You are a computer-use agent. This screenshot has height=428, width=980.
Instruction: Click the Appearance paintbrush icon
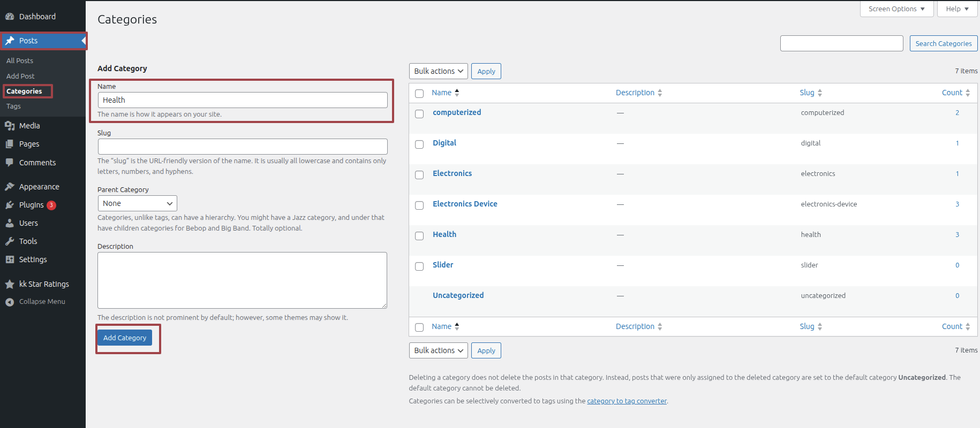pos(10,187)
